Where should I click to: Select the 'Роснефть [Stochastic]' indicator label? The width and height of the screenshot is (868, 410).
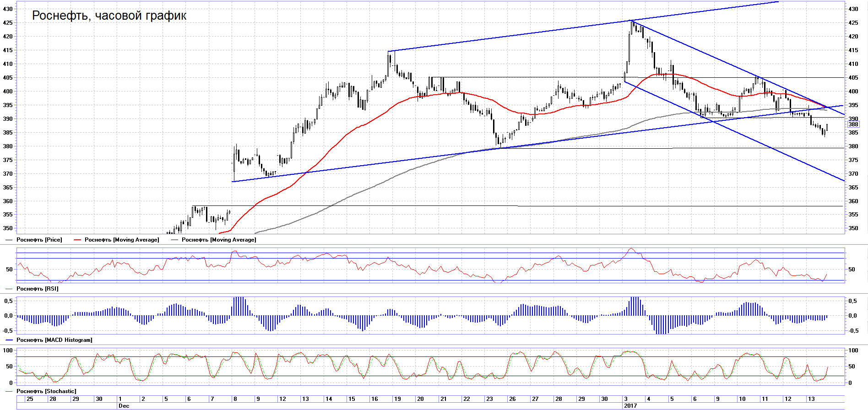point(46,391)
